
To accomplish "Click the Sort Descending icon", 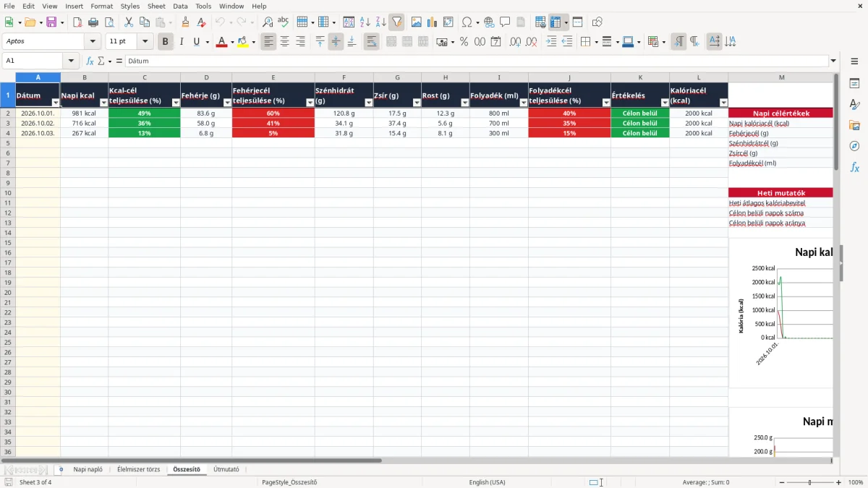I will tap(380, 22).
